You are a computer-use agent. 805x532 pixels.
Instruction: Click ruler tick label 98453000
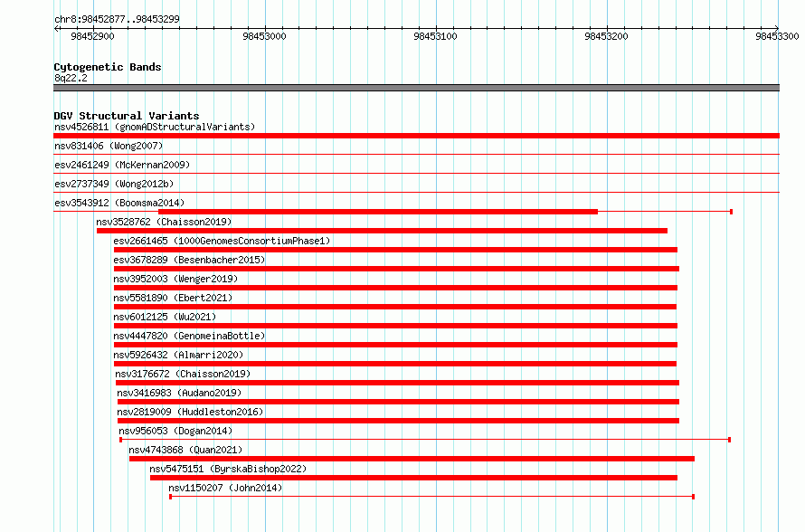click(x=264, y=36)
